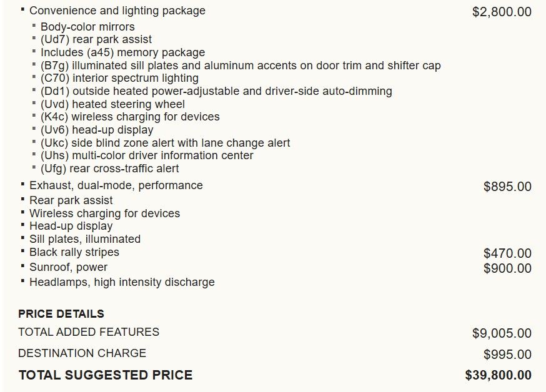This screenshot has height=392, width=546.
Task: Select the Black rally stripes option
Action: pos(74,252)
